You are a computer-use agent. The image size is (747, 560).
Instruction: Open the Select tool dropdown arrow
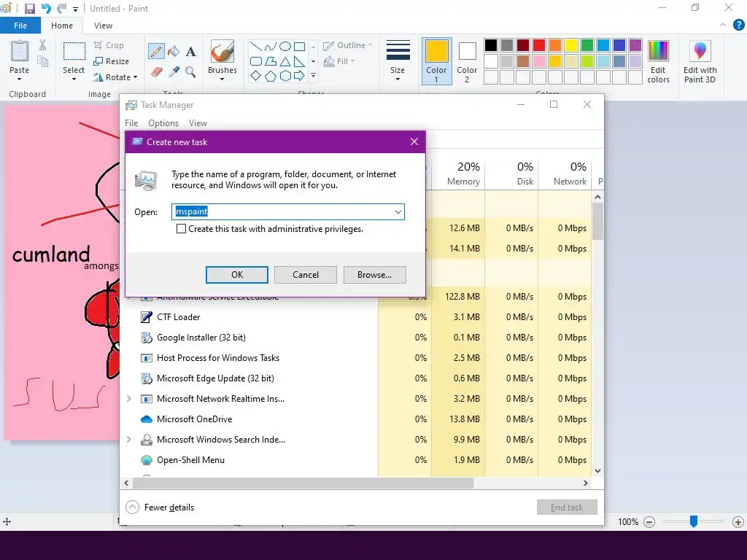tap(74, 79)
